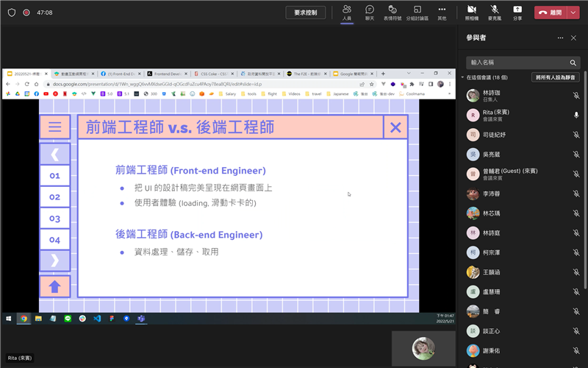
Task: Select participant 司徒紀妤 in the list
Action: pos(494,135)
